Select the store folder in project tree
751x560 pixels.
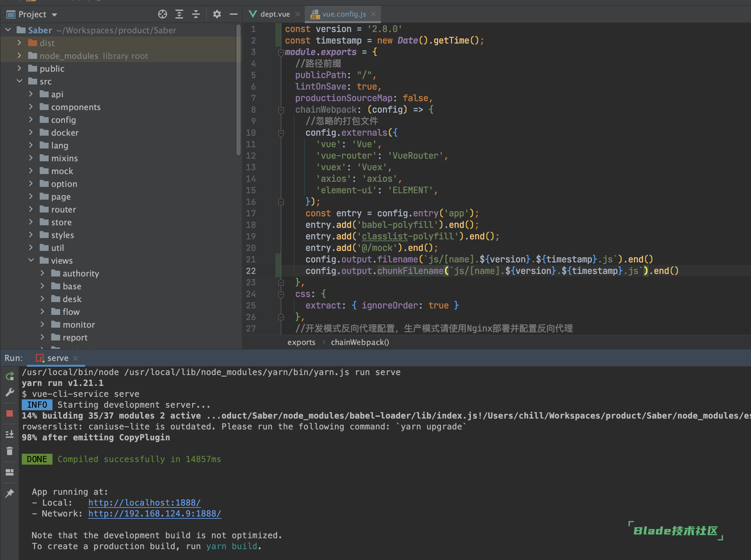(x=61, y=222)
